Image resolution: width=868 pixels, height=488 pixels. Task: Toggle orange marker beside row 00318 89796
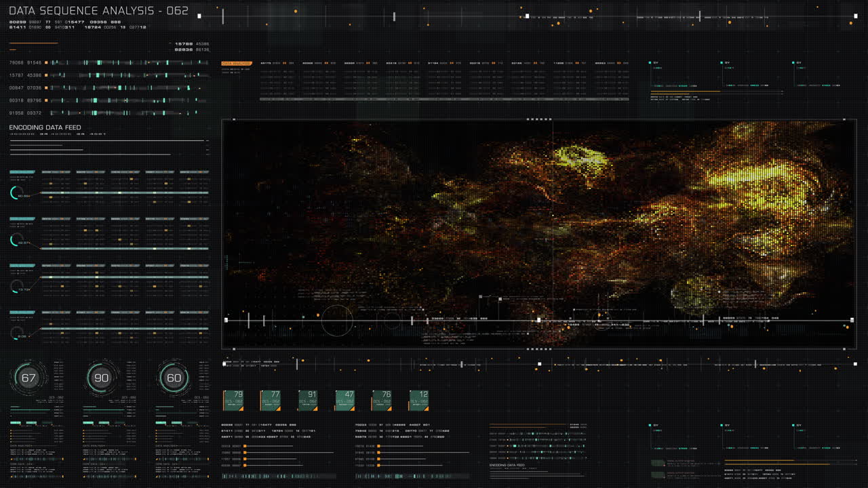46,100
